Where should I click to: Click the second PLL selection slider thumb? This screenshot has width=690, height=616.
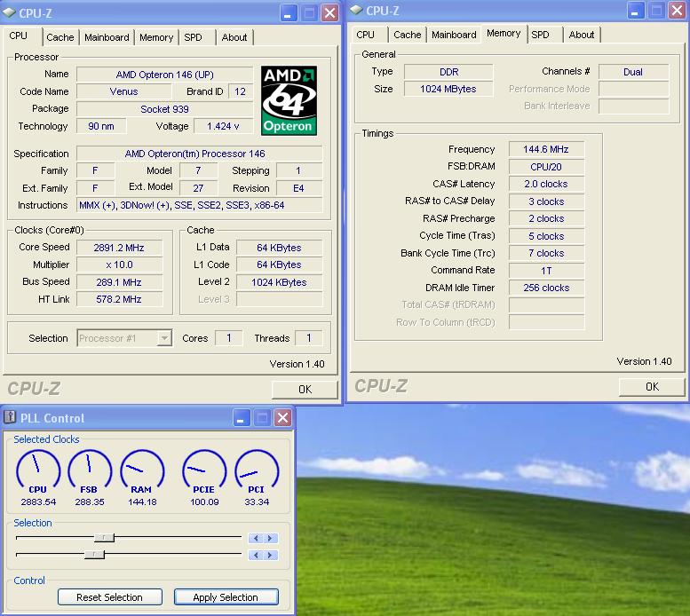[95, 555]
